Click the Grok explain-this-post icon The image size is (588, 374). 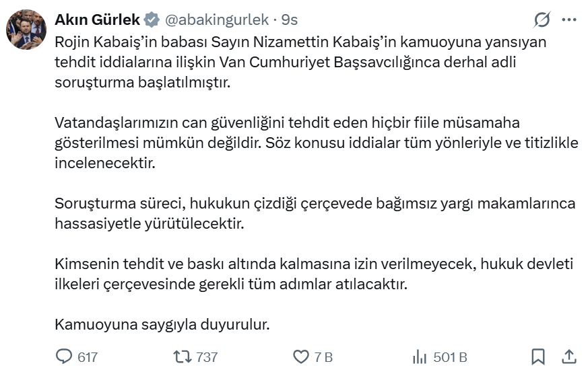(x=542, y=20)
